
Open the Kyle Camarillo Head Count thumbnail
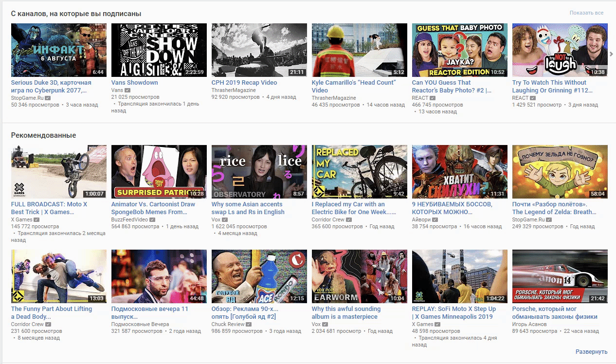(x=360, y=50)
